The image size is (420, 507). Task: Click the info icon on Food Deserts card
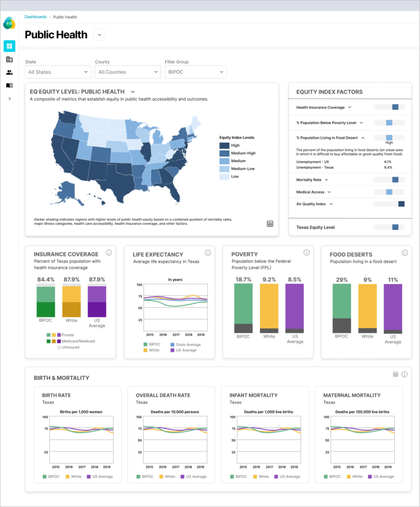pos(405,253)
